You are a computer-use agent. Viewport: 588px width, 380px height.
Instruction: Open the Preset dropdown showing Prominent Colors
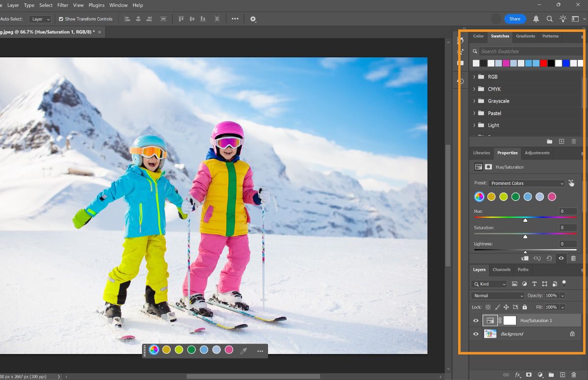pos(527,183)
